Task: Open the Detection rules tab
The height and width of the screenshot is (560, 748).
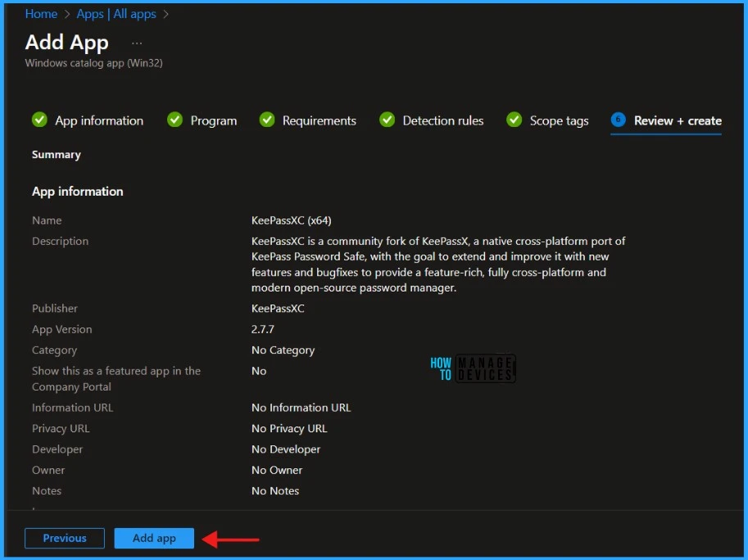Action: (x=443, y=120)
